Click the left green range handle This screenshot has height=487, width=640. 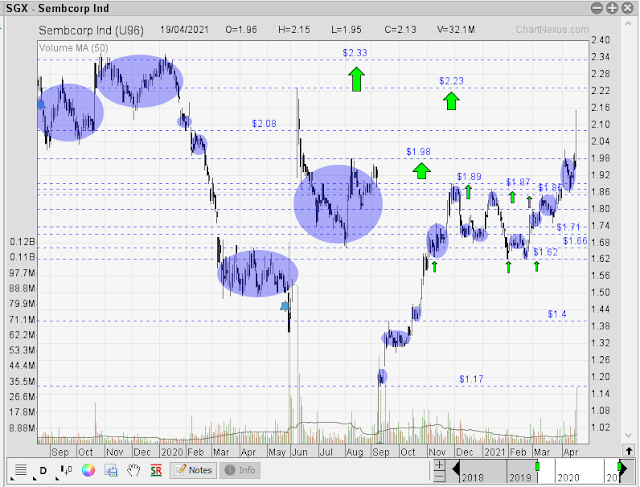click(538, 466)
